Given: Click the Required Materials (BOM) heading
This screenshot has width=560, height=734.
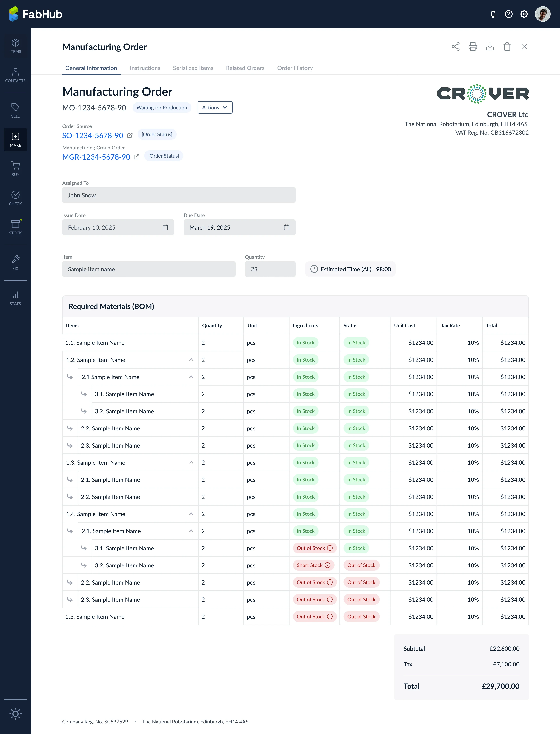Looking at the screenshot, I should [111, 306].
